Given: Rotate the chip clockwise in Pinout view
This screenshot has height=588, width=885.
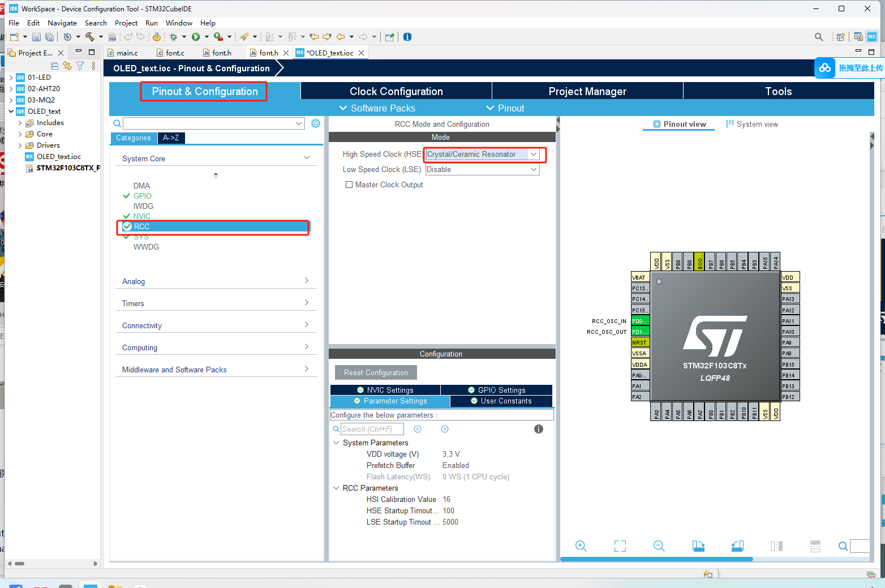Looking at the screenshot, I should tap(698, 546).
